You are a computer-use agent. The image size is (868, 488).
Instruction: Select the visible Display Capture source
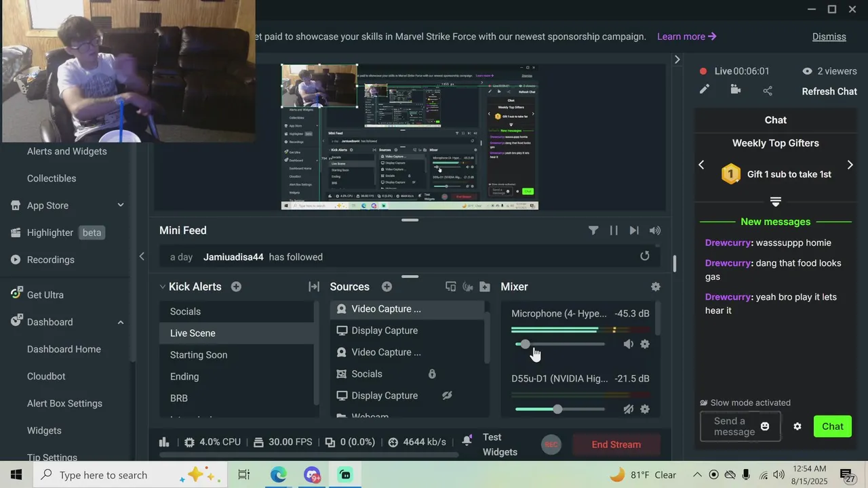(x=407, y=330)
